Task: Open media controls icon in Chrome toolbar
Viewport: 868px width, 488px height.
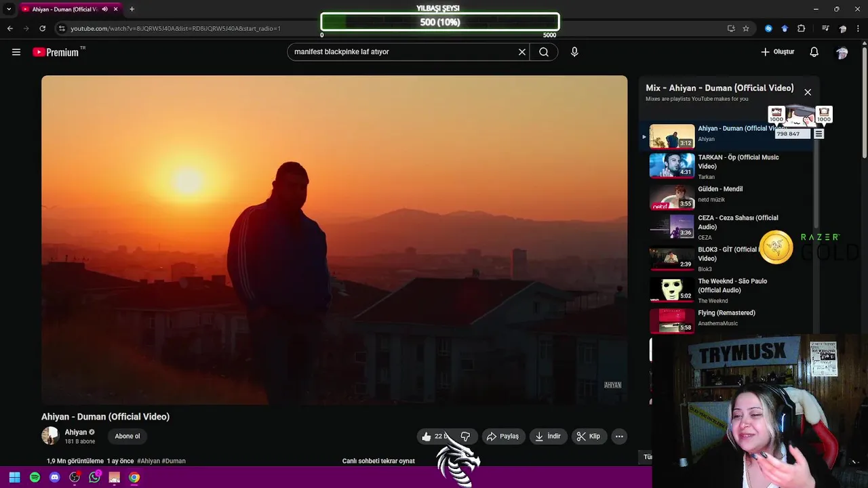Action: [825, 28]
